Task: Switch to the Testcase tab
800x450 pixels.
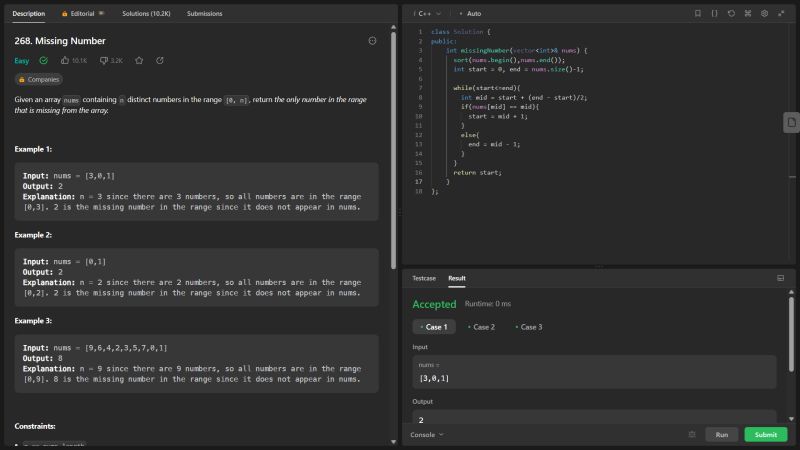Action: (x=424, y=278)
